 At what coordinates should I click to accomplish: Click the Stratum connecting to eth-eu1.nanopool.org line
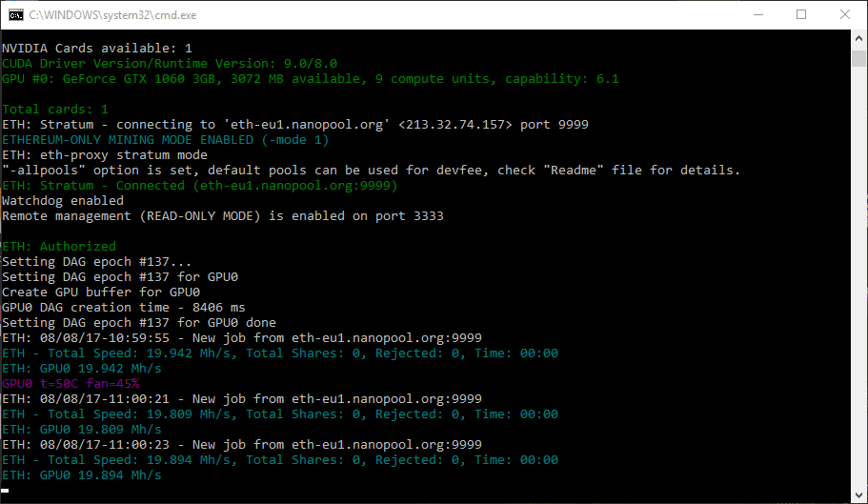coord(295,125)
